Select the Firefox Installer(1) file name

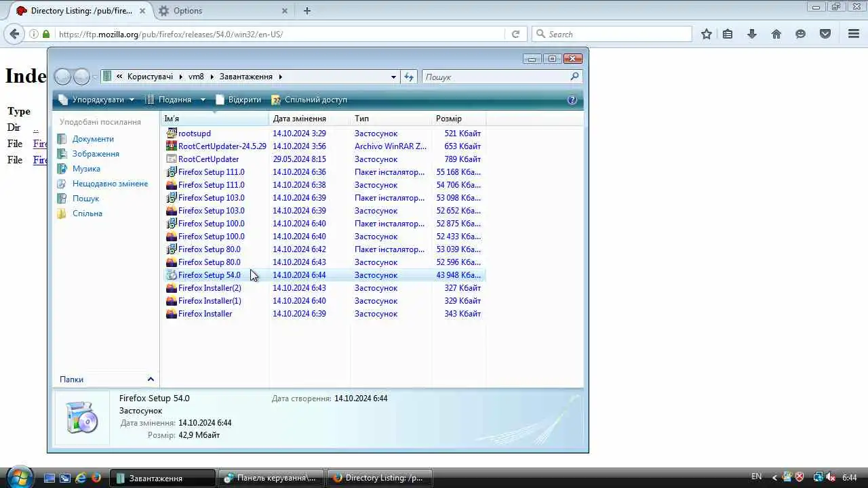tap(210, 301)
